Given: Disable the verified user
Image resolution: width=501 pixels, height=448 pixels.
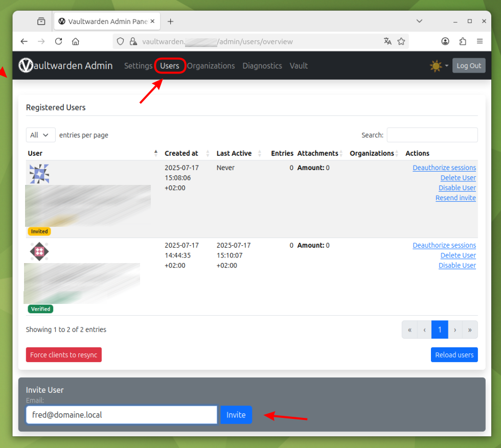Looking at the screenshot, I should click(x=457, y=265).
